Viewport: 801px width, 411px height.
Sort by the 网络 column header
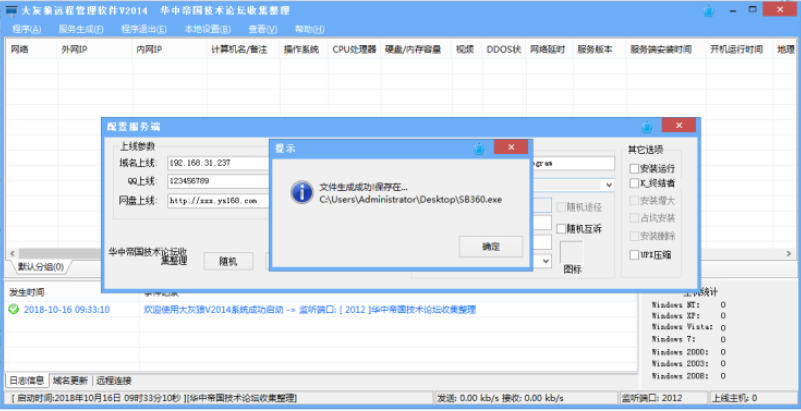click(x=31, y=50)
